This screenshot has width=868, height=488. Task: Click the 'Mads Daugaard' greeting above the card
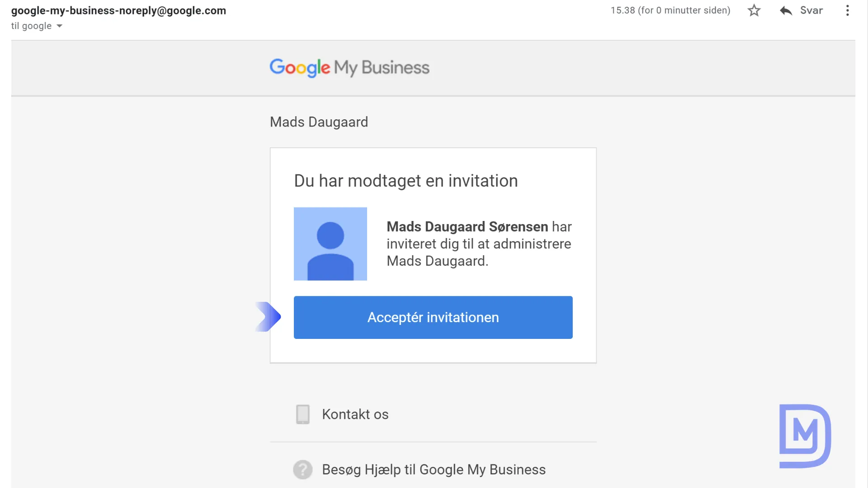click(x=319, y=122)
